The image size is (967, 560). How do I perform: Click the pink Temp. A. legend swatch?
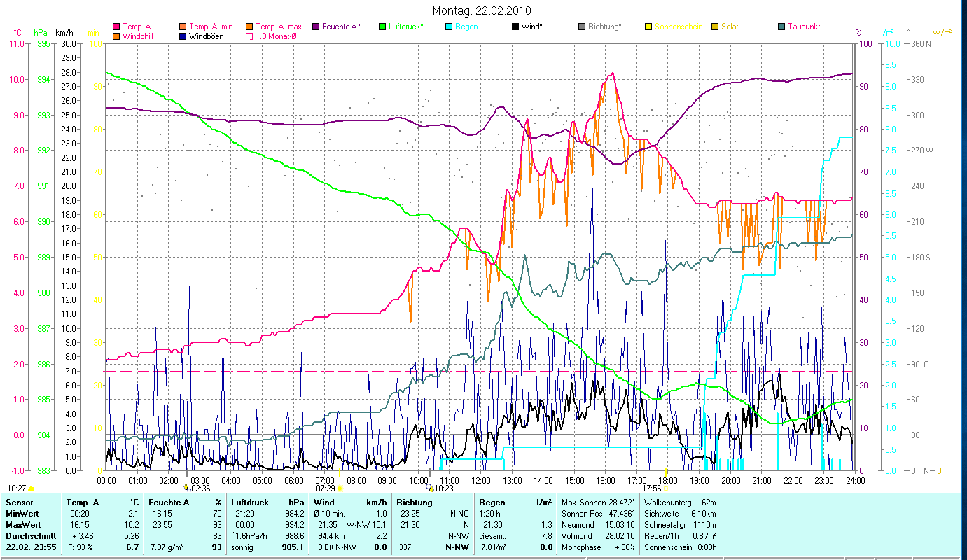click(x=116, y=27)
